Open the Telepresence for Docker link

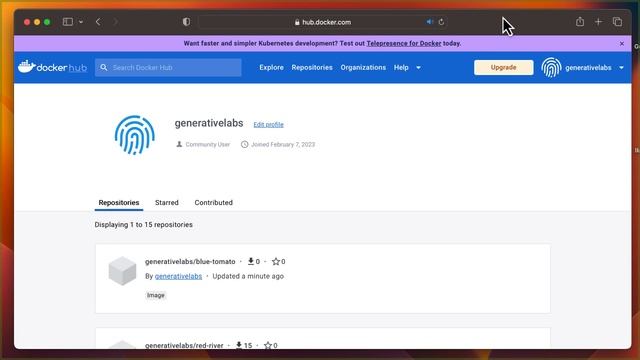click(x=404, y=43)
